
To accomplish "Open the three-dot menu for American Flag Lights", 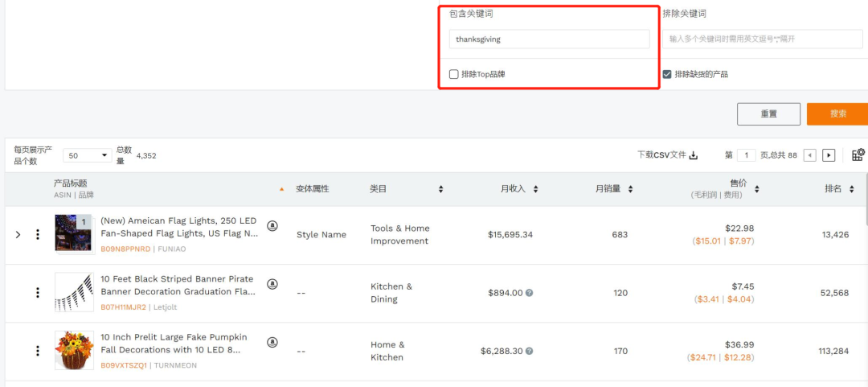I will pyautogui.click(x=37, y=234).
